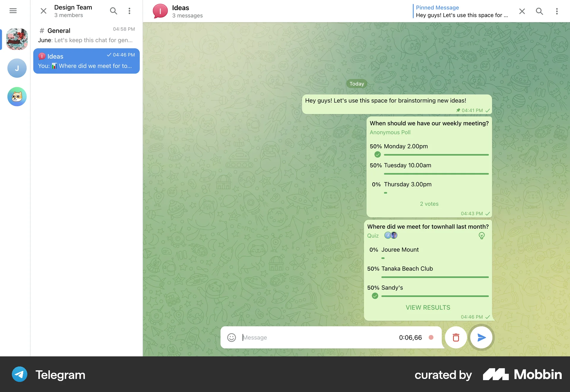The height and width of the screenshot is (392, 570).
Task: Click the Message input field
Action: pyautogui.click(x=297, y=337)
